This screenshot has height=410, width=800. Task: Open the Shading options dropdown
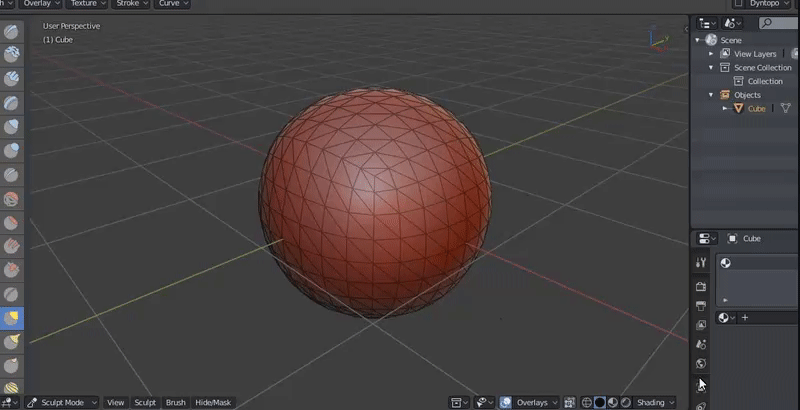[x=654, y=402]
